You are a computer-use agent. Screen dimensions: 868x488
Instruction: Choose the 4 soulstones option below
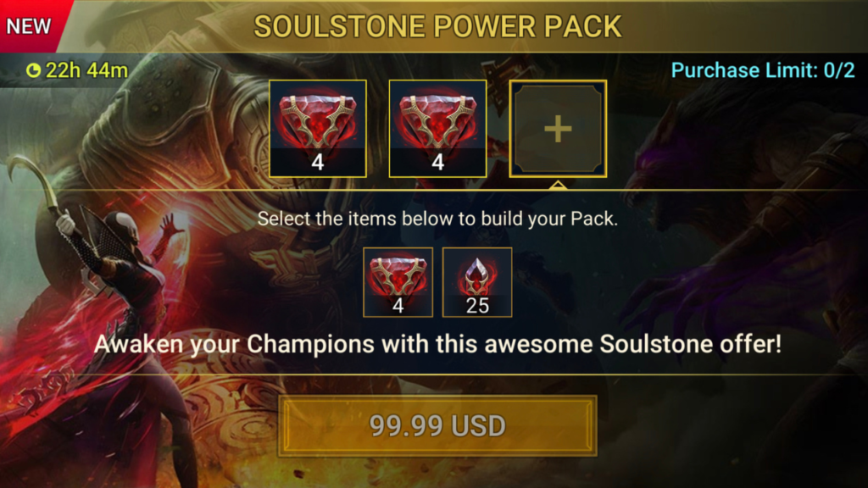pos(398,282)
